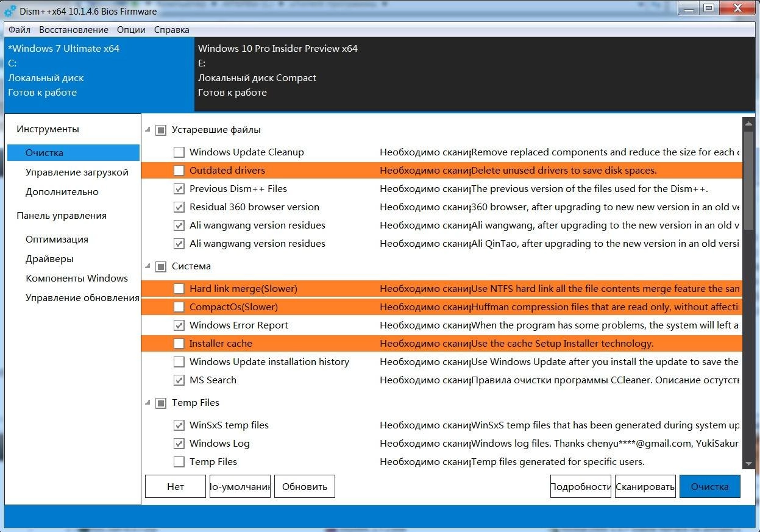The width and height of the screenshot is (760, 532).
Task: Open the Файл menu
Action: pyautogui.click(x=20, y=30)
